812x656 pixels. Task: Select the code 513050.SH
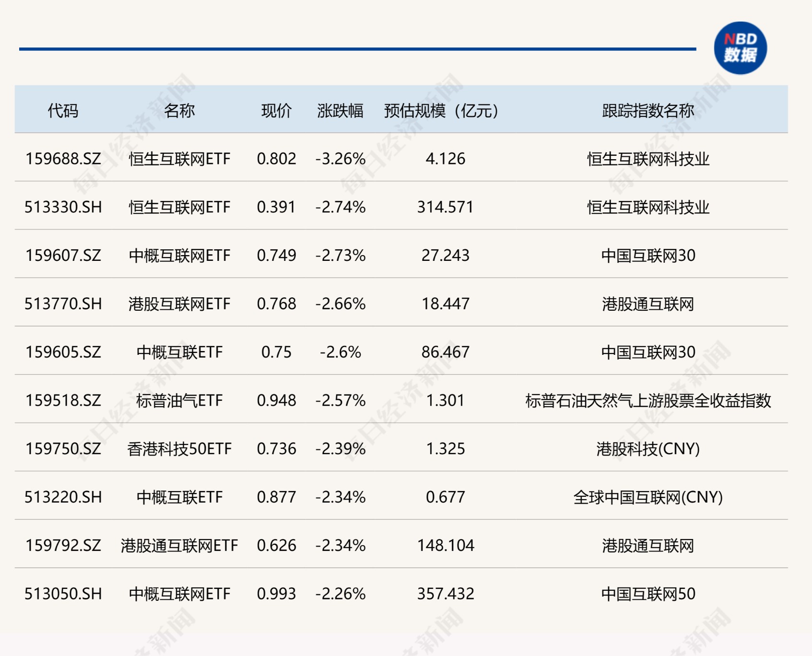[x=63, y=594]
